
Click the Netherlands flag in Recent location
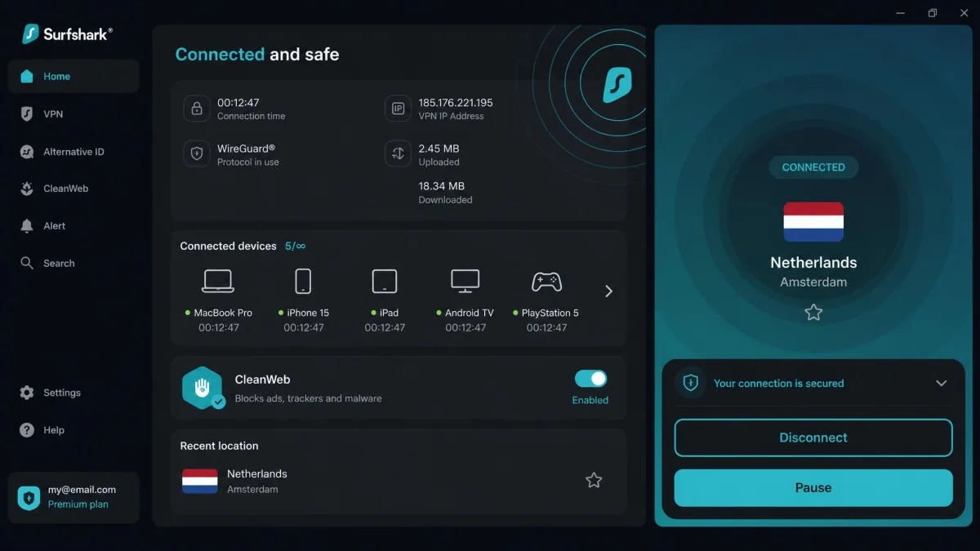(200, 482)
